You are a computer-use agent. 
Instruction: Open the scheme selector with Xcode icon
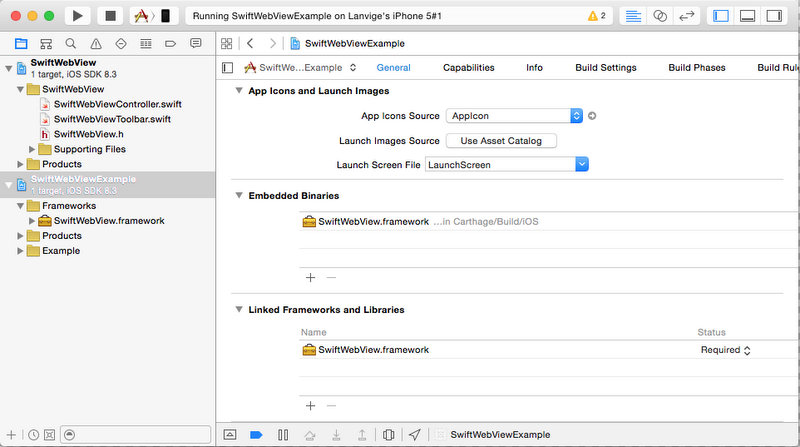141,16
